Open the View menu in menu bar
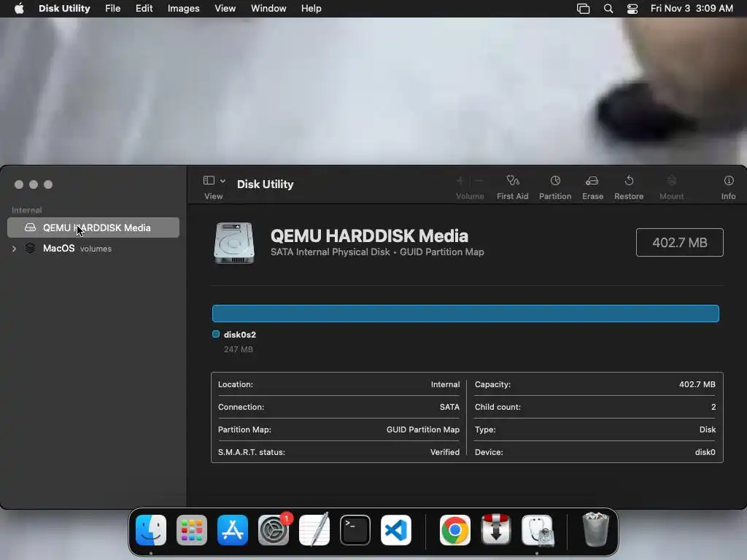The height and width of the screenshot is (560, 747). pos(225,9)
